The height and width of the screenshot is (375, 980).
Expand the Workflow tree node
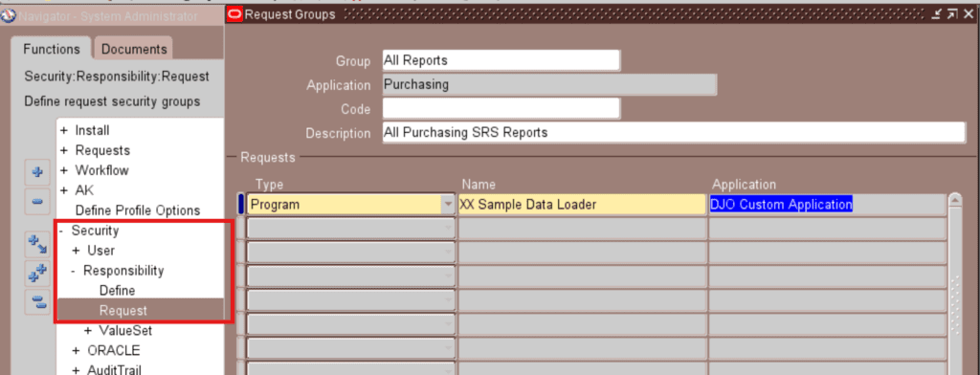(x=64, y=170)
